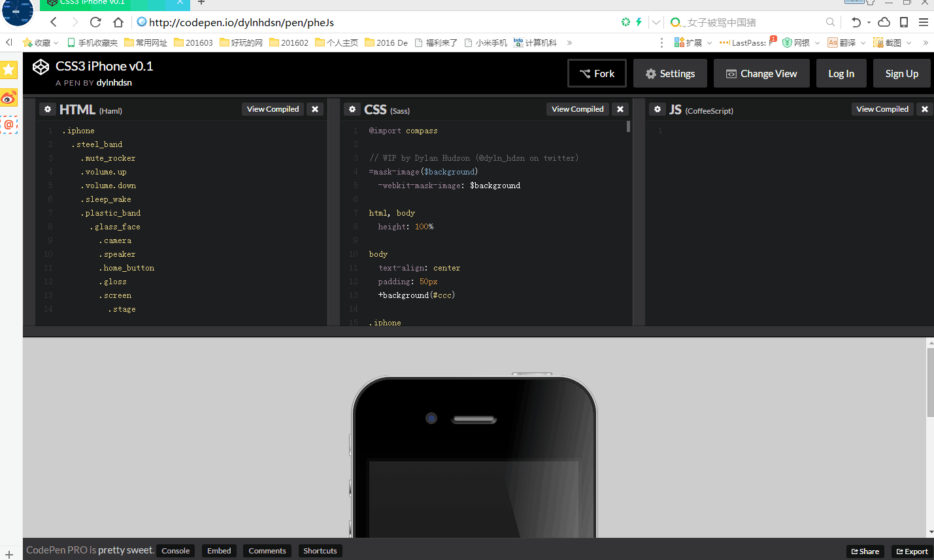This screenshot has width=934, height=560.
Task: Click Log In button
Action: coord(841,73)
